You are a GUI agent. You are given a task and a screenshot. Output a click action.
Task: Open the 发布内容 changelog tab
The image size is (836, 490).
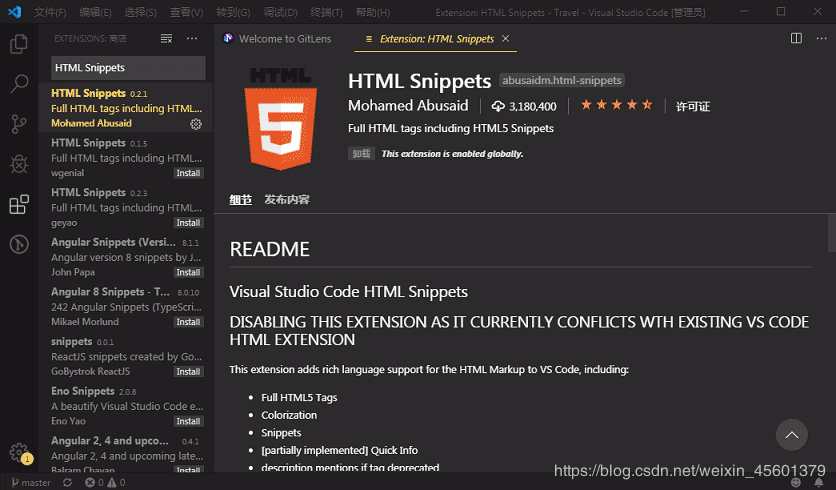point(287,199)
